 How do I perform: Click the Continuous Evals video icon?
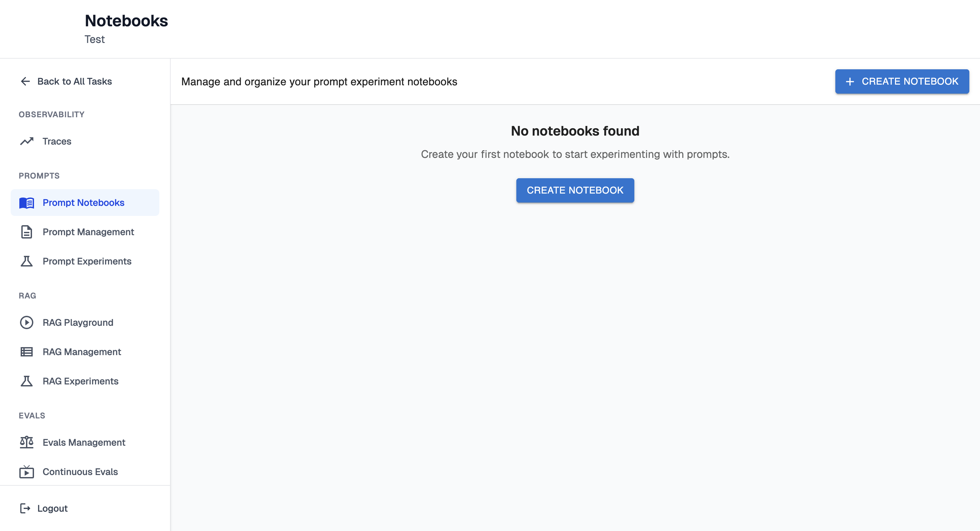tap(27, 471)
